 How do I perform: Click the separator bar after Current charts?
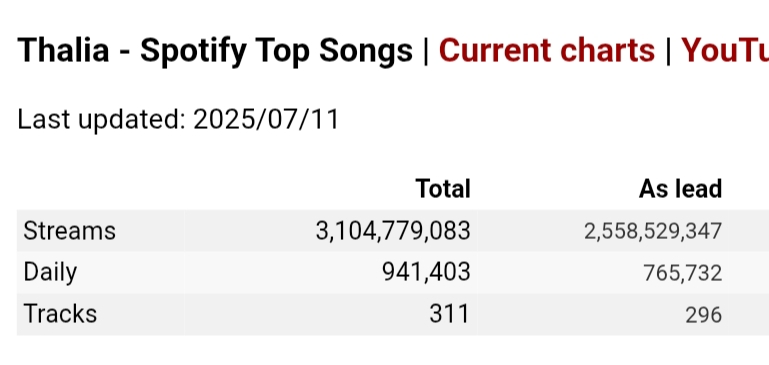coord(668,50)
